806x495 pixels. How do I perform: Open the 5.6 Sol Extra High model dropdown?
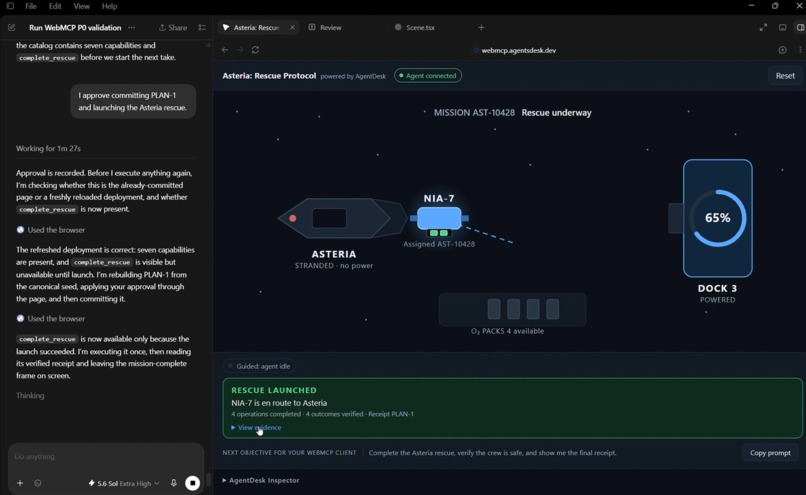tap(124, 483)
